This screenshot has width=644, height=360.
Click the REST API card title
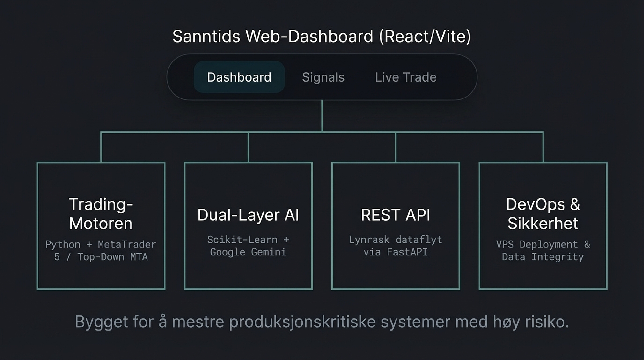click(x=395, y=215)
